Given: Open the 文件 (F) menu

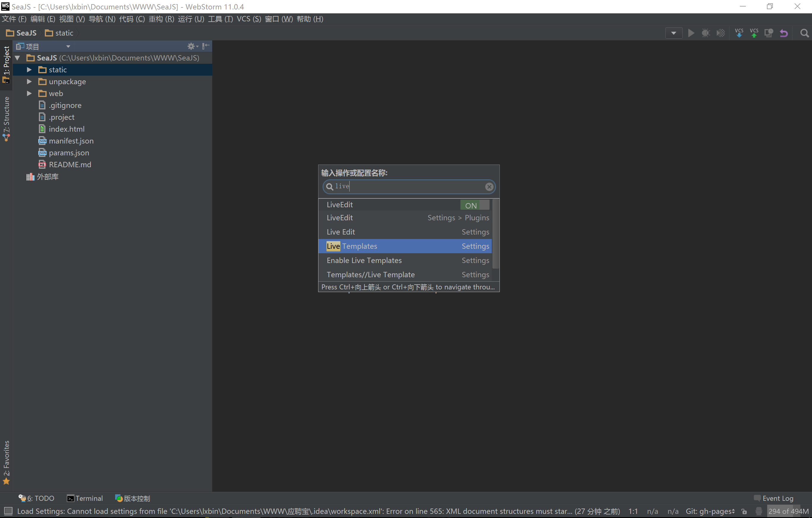Looking at the screenshot, I should (x=14, y=19).
